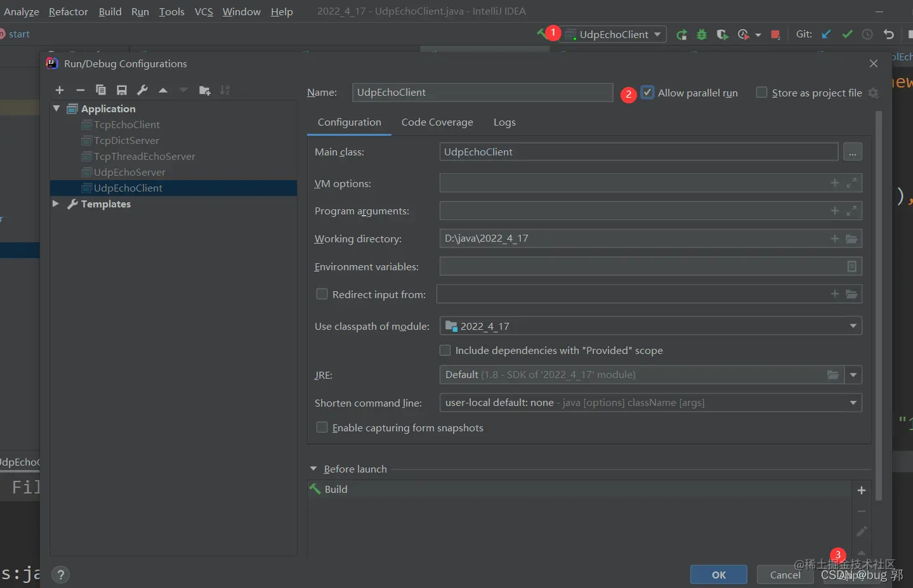Screen dimensions: 913x588
Task: Close the Run/Debug Configurations dialog
Action: pyautogui.click(x=874, y=63)
